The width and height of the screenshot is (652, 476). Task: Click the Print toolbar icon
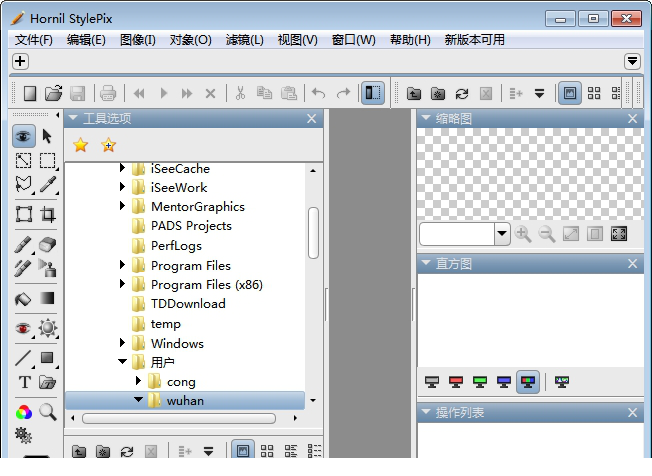coord(108,93)
